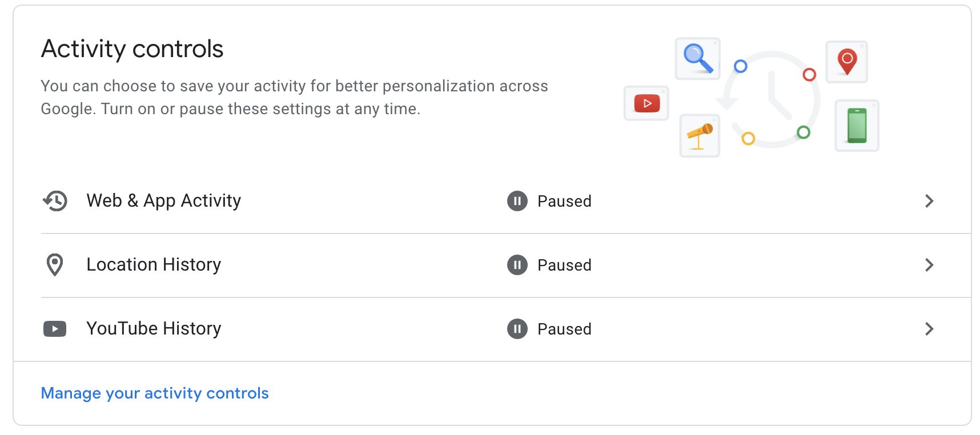This screenshot has width=980, height=435.
Task: Click the Web & App Activity history clock icon
Action: click(x=55, y=201)
